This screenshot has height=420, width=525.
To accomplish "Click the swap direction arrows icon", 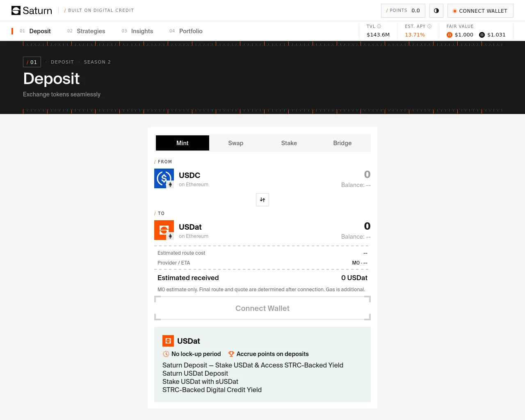I will 262,200.
